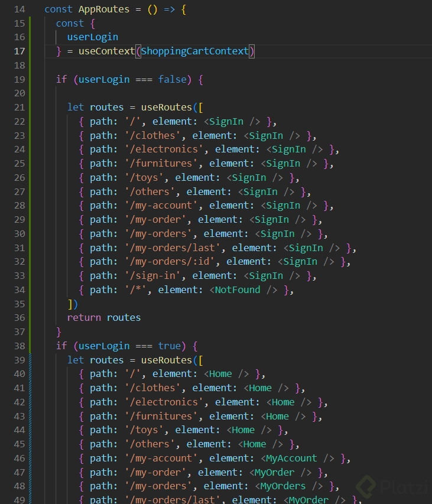Click useRoutes on line 21
The image size is (432, 504).
[167, 108]
